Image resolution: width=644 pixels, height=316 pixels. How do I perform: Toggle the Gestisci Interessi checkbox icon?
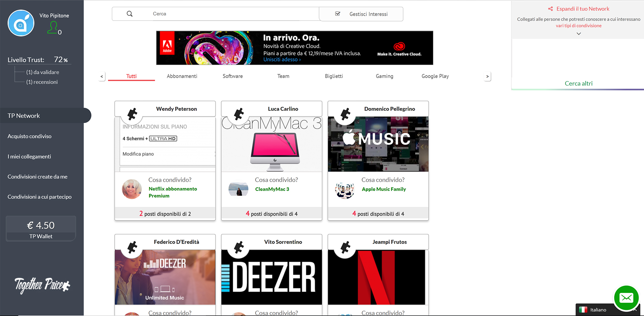(x=338, y=14)
